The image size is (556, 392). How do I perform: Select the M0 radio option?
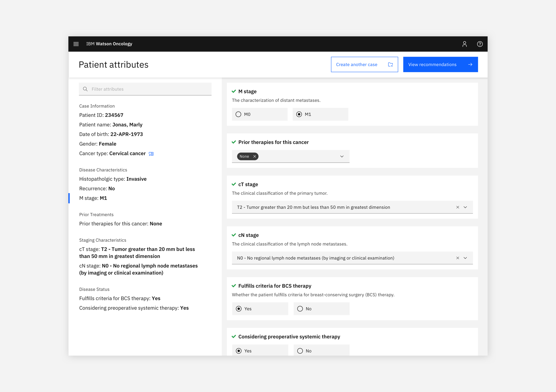pyautogui.click(x=260, y=114)
